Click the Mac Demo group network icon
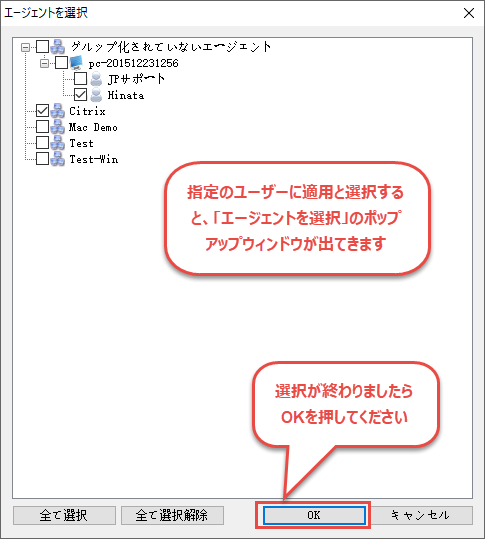 pos(57,127)
